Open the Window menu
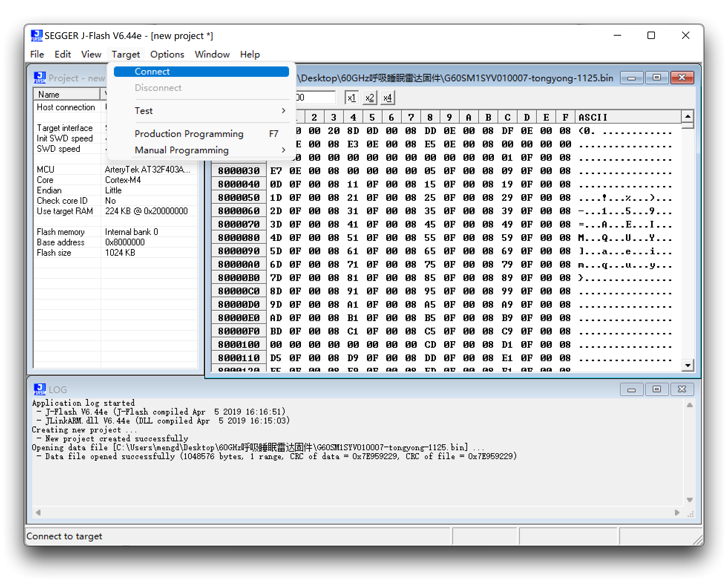Viewport: 728px width, 582px height. [x=212, y=55]
